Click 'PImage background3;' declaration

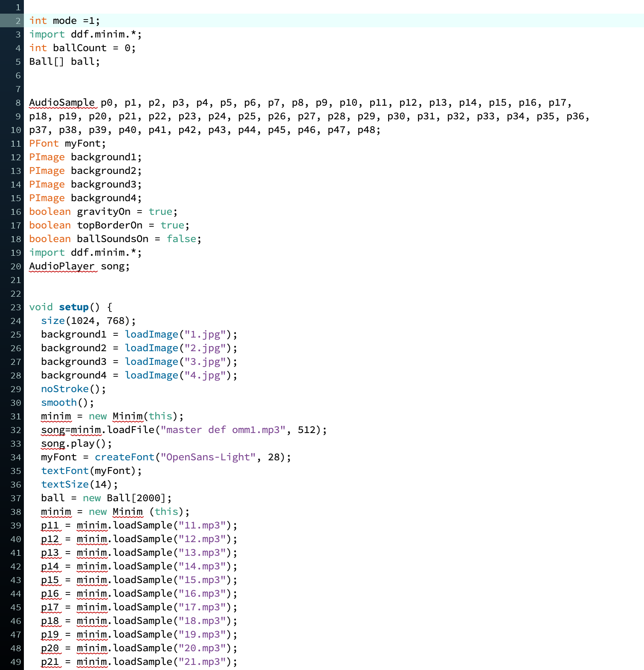pyautogui.click(x=85, y=184)
